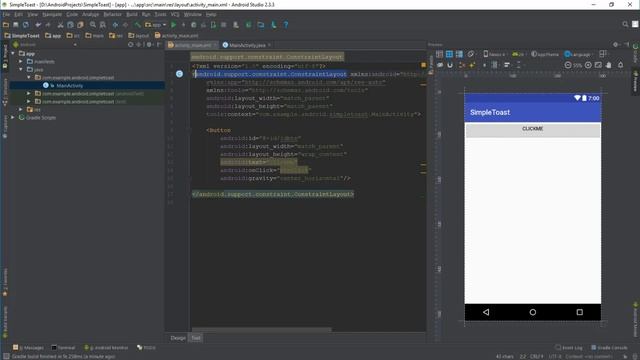Switch to activity_main.xml editor tab
640x360 pixels.
[193, 45]
